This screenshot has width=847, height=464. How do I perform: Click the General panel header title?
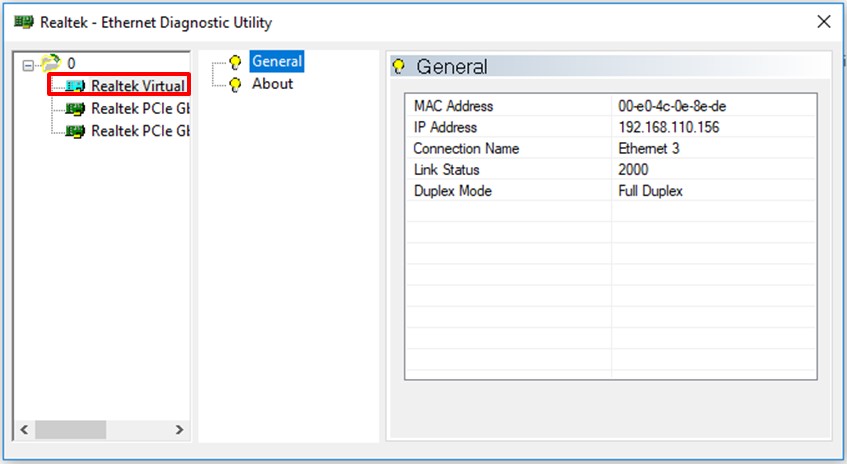452,66
